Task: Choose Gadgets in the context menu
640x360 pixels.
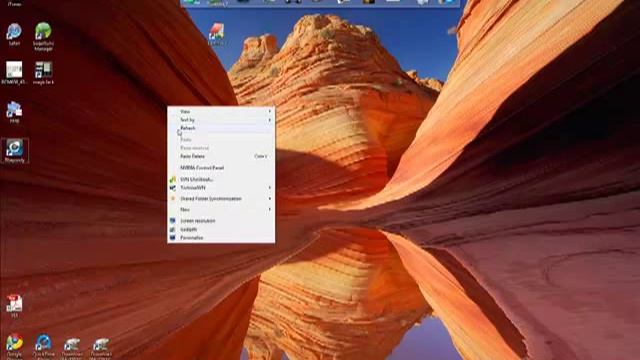Action: pyautogui.click(x=221, y=229)
